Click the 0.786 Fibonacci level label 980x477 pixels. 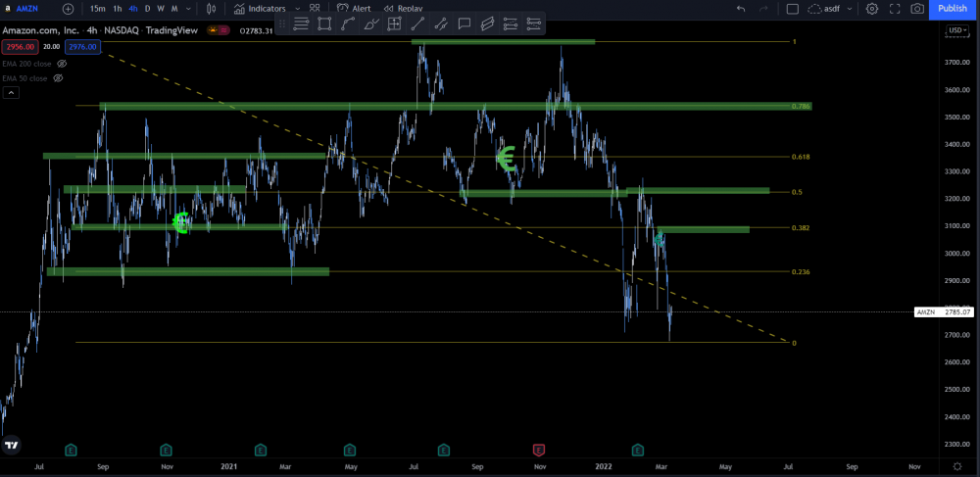(801, 107)
